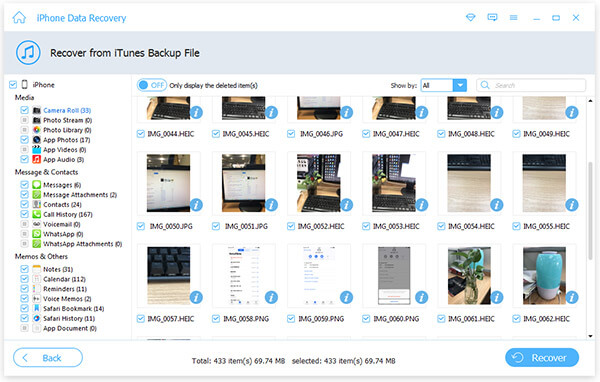Open the diamond purchase icon

click(x=471, y=18)
